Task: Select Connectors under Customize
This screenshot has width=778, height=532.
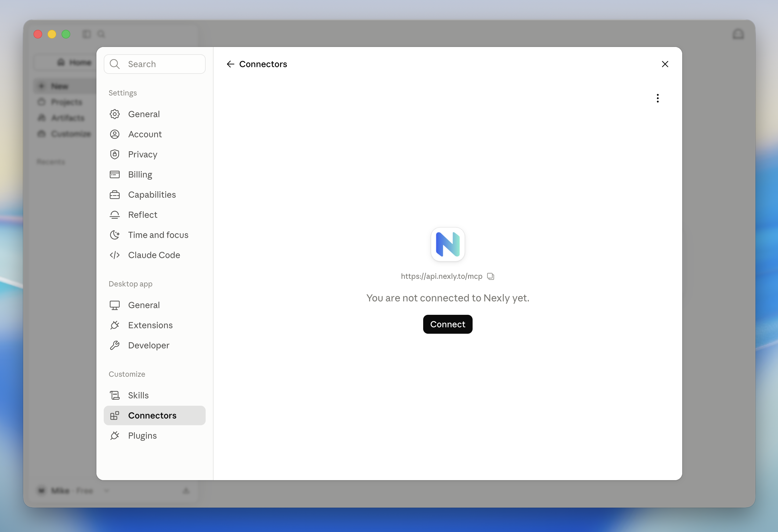Action: pyautogui.click(x=154, y=415)
